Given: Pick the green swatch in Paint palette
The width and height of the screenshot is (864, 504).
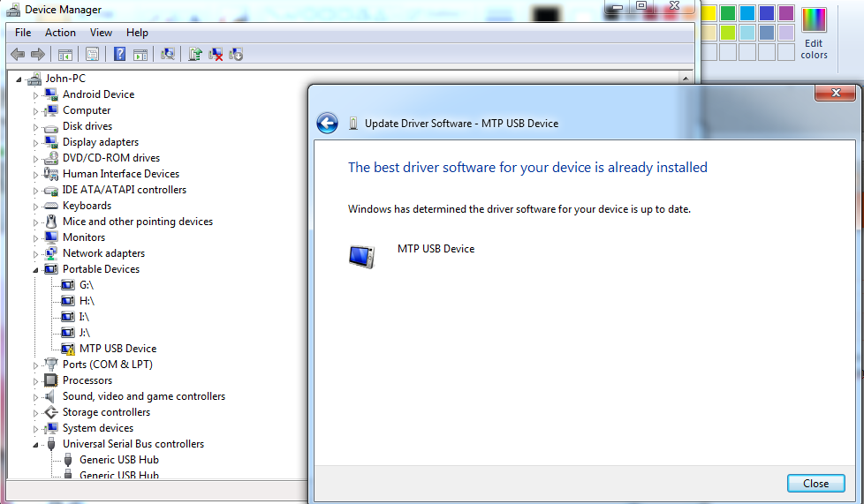Looking at the screenshot, I should [x=728, y=12].
